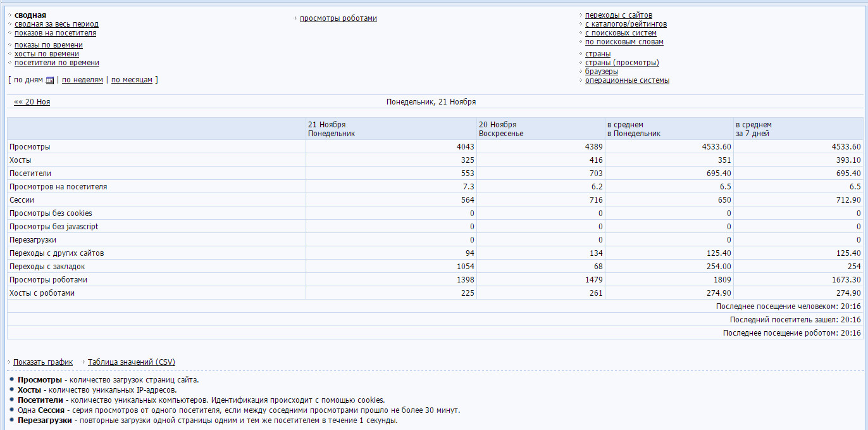This screenshot has width=868, height=430.
Task: Go back to previous day «20 Ноя»
Action: (32, 102)
